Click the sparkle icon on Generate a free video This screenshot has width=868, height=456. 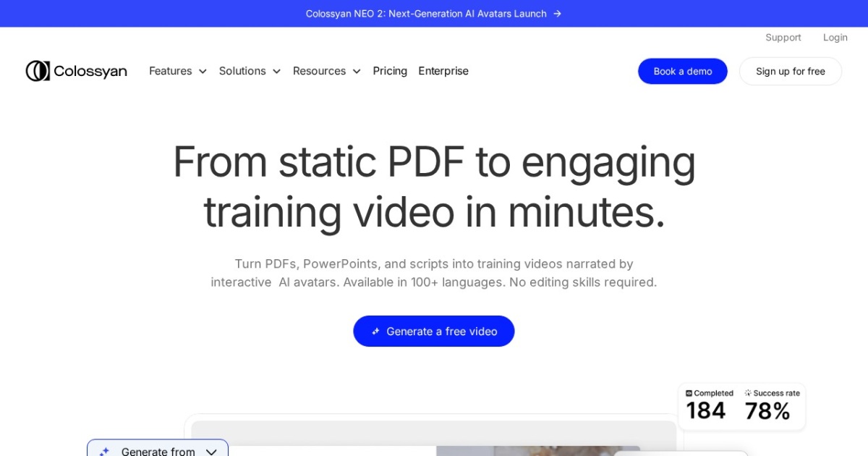pyautogui.click(x=375, y=332)
